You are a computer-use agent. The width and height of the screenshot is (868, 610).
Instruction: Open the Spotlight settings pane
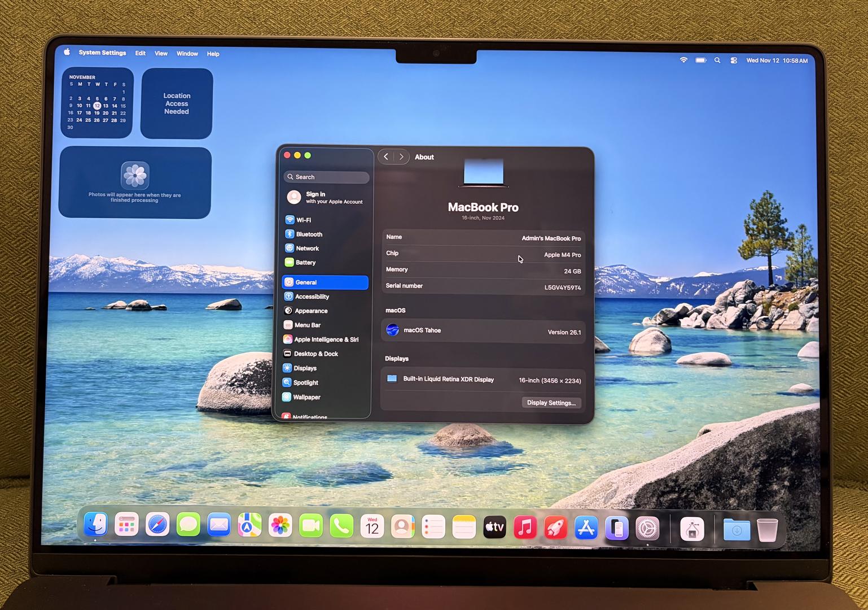pyautogui.click(x=305, y=382)
